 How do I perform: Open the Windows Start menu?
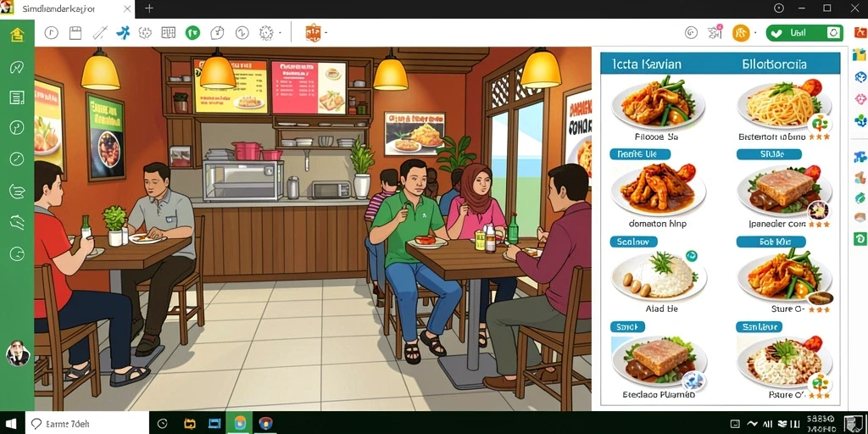(12, 424)
